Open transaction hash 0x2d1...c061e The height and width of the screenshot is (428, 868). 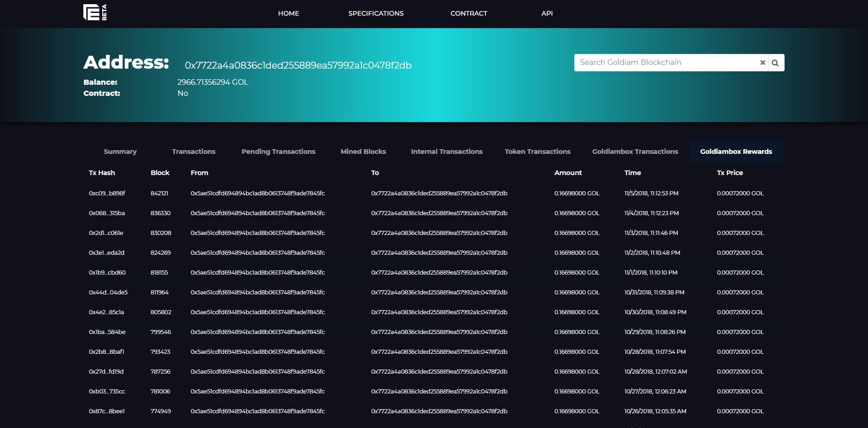(106, 233)
